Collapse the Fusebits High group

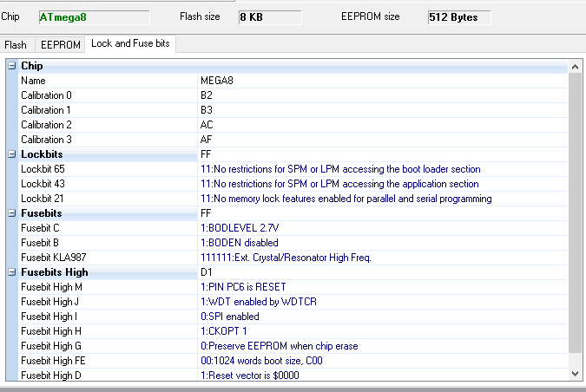(11, 272)
